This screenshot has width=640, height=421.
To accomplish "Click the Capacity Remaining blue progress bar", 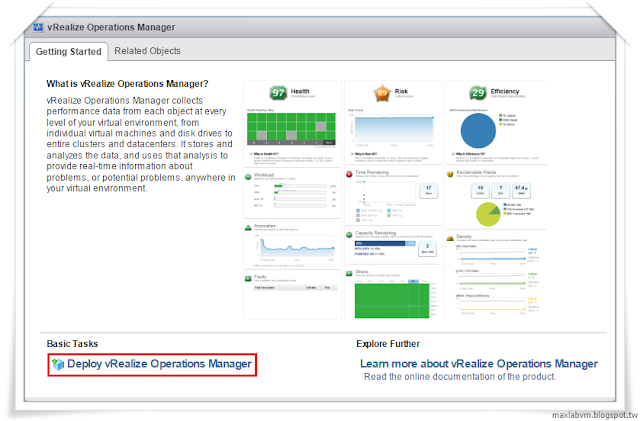I will 384,243.
